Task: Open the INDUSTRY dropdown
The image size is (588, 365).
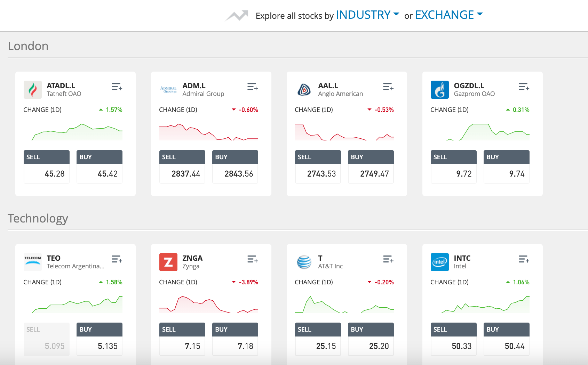Action: pyautogui.click(x=367, y=15)
